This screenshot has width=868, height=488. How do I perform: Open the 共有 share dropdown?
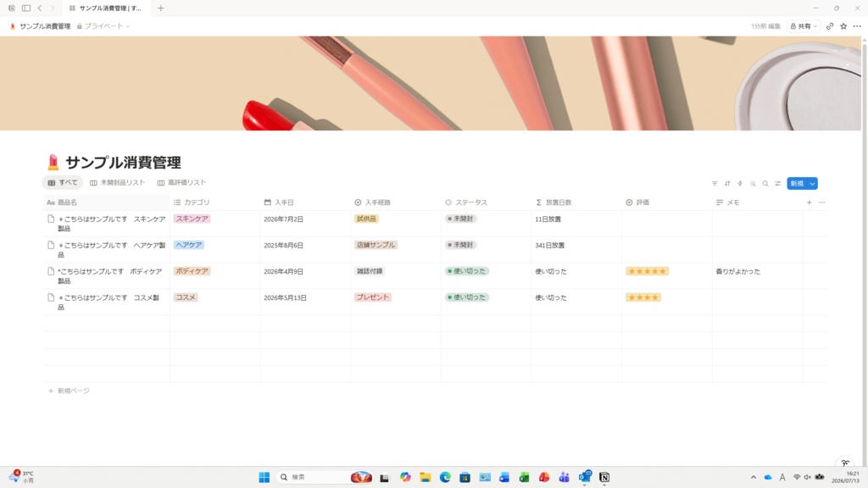pyautogui.click(x=804, y=26)
